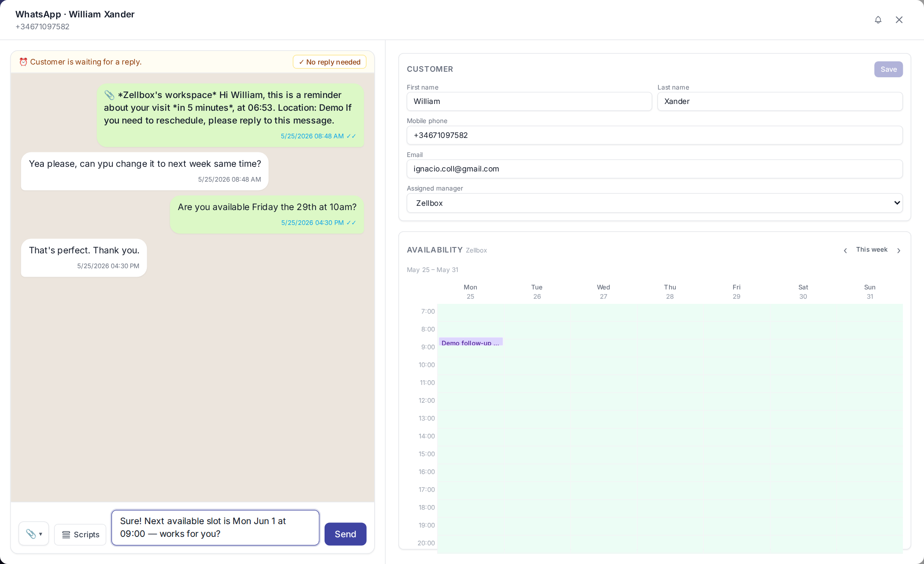The image size is (924, 564).
Task: Open the attachment paperclip dropdown
Action: point(34,533)
